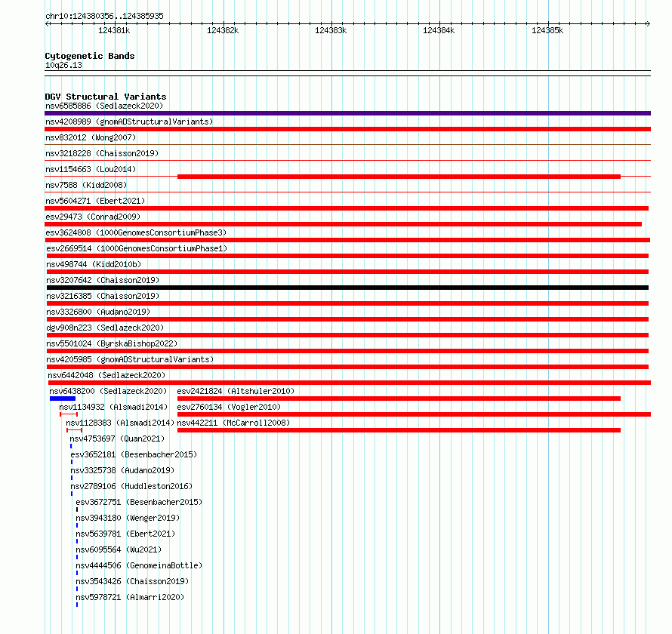
Task: Select the black bar of nsv3207642
Action: click(347, 288)
